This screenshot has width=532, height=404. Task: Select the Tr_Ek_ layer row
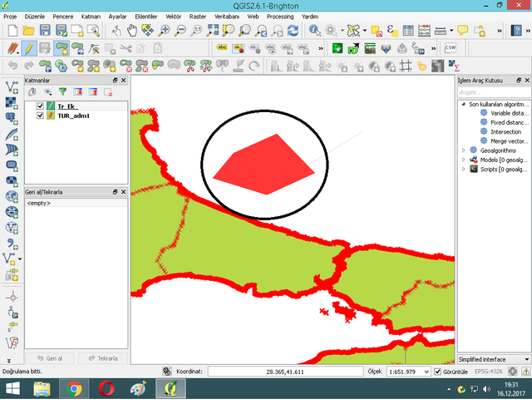click(x=76, y=106)
